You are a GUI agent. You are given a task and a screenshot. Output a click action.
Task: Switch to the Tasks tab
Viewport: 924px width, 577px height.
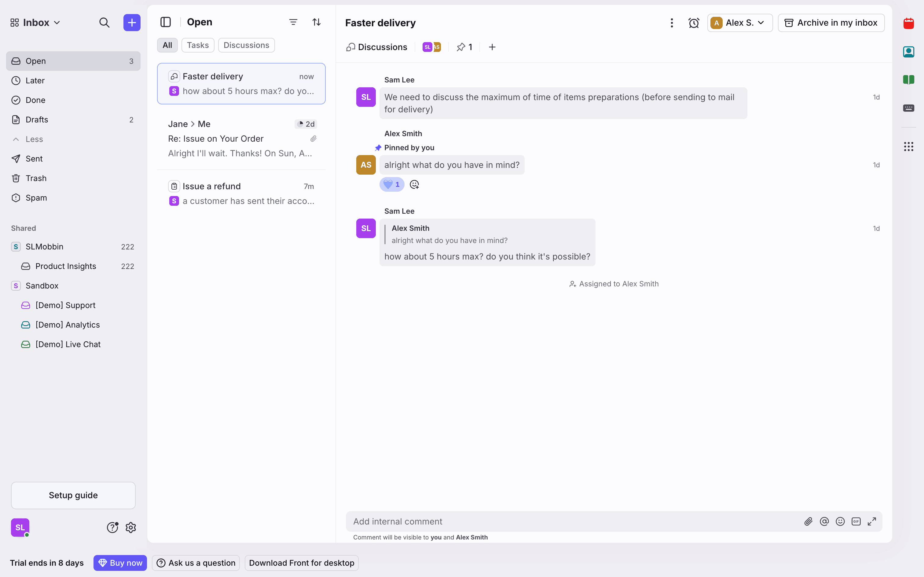click(x=197, y=45)
